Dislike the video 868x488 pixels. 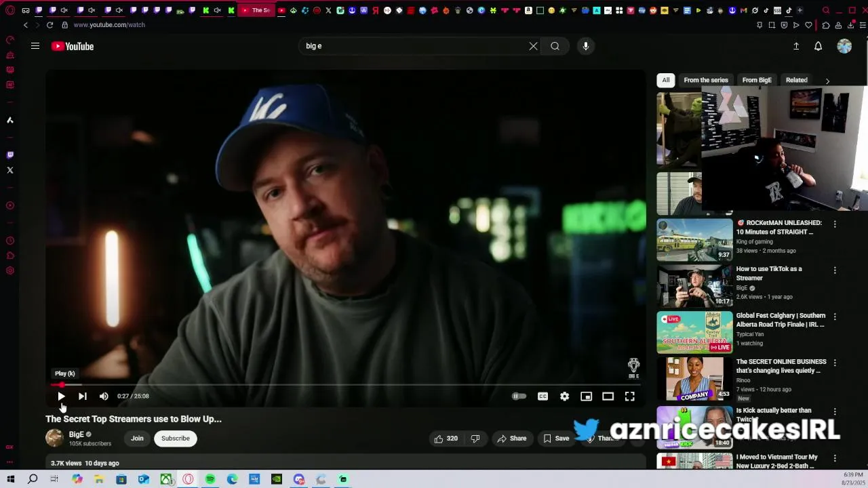pos(475,439)
